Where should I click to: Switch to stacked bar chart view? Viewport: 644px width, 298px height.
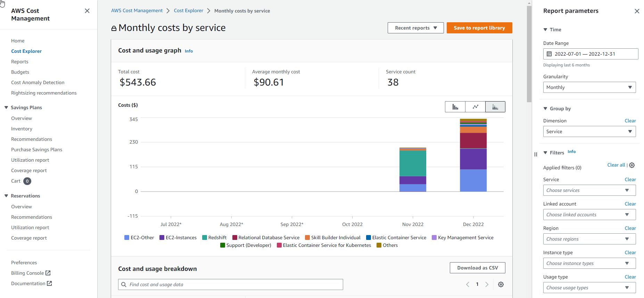click(495, 107)
